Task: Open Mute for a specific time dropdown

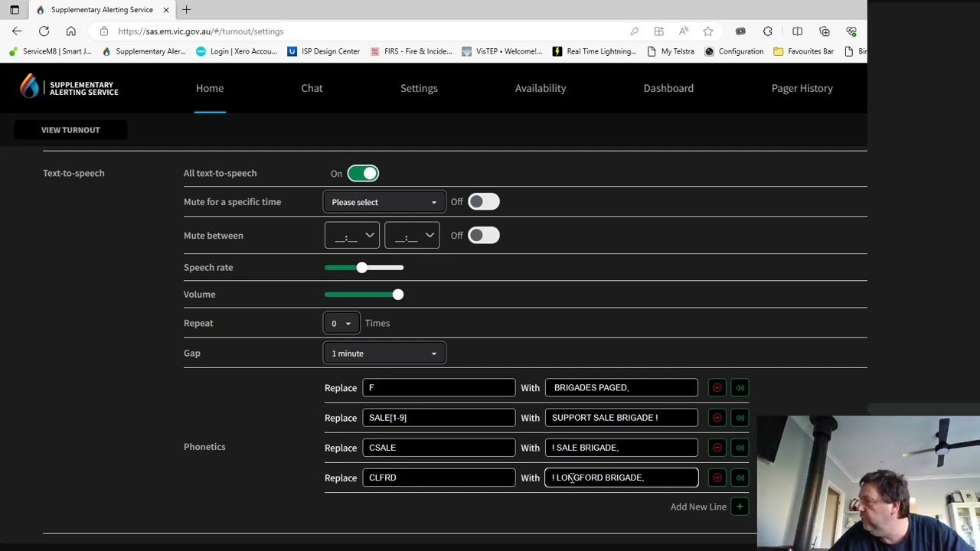Action: point(384,202)
